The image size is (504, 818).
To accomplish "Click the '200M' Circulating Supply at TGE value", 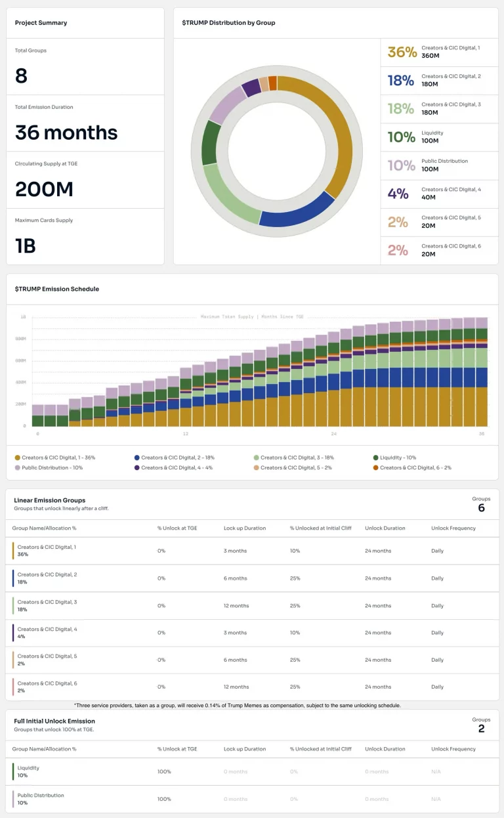I will [44, 189].
